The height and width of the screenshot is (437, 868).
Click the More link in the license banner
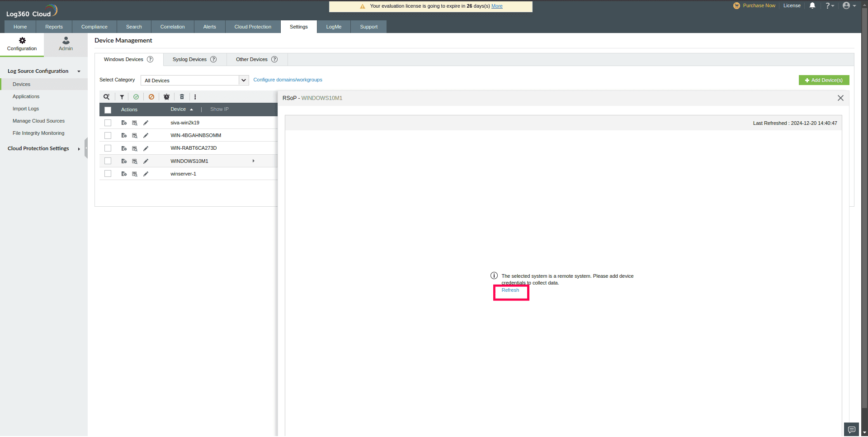(x=497, y=6)
